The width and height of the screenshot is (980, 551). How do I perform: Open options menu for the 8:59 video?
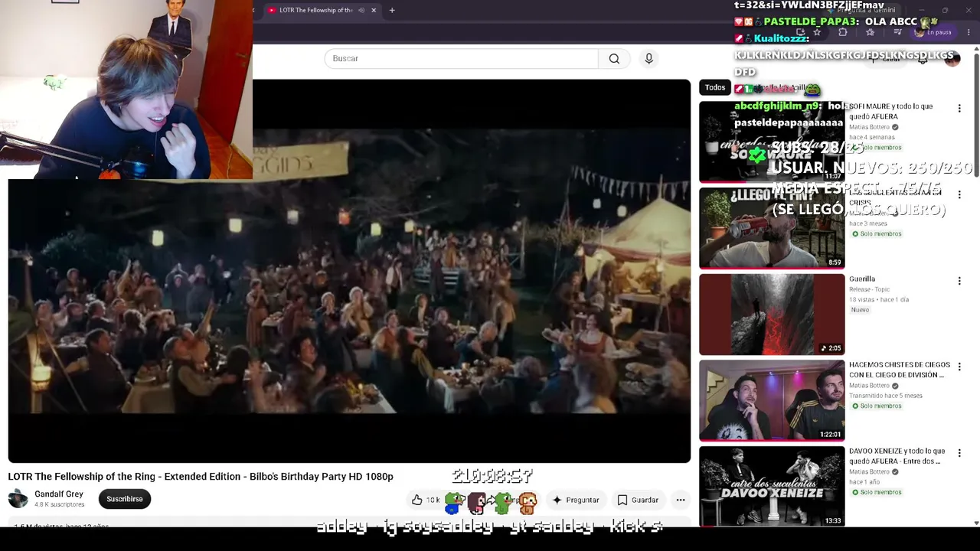[x=959, y=195]
